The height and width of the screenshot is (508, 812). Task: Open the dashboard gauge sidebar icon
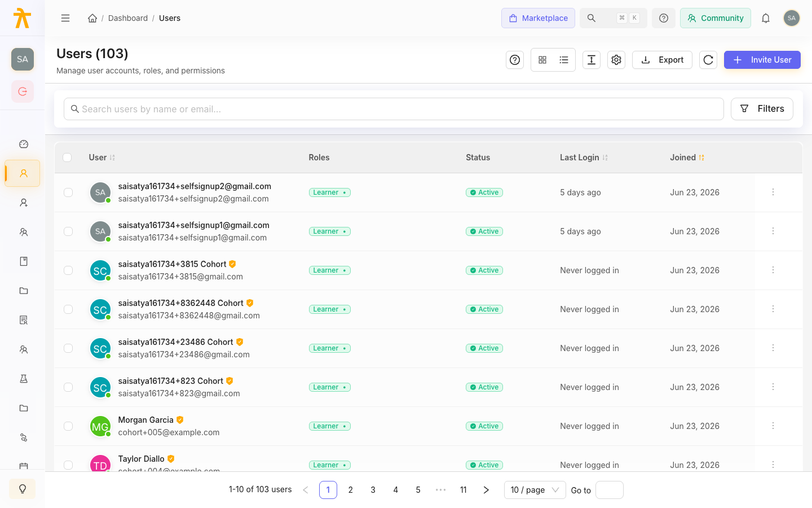point(23,144)
